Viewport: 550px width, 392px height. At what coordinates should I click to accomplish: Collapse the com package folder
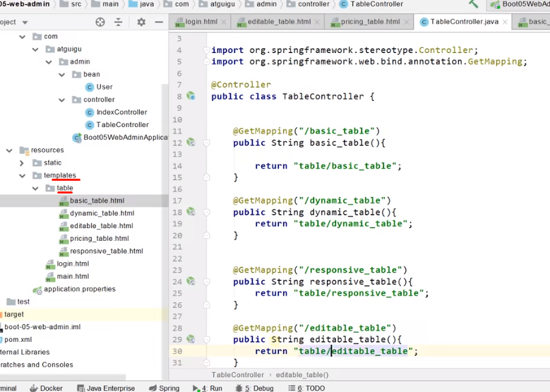[22, 37]
